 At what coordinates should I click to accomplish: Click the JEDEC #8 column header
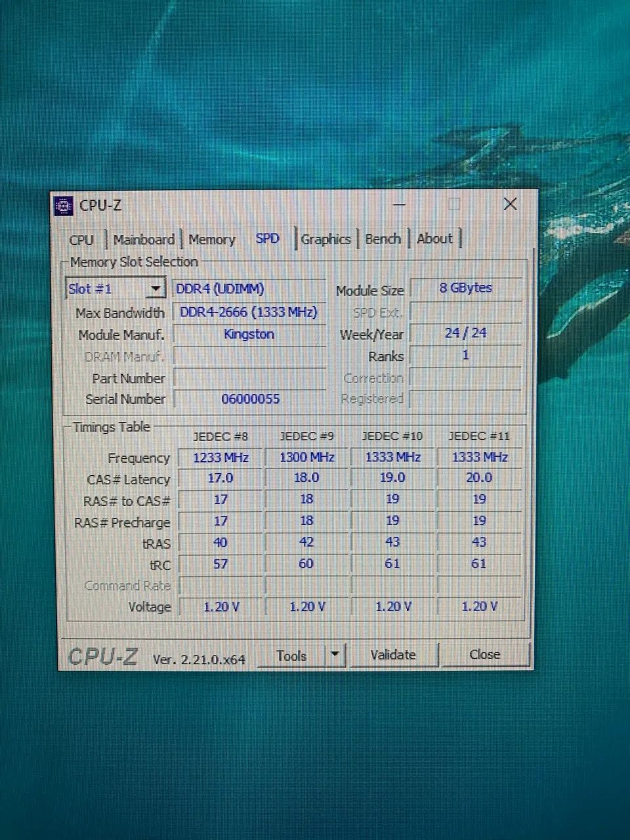pos(220,436)
